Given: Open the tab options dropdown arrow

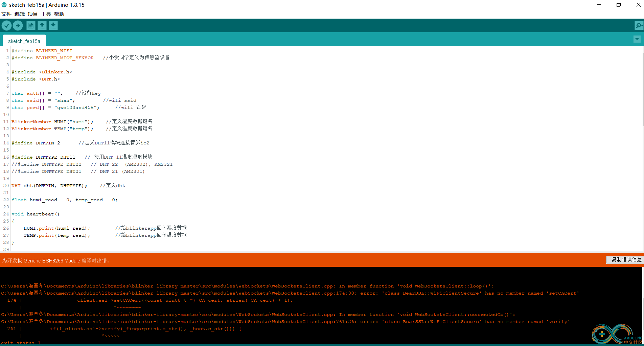Looking at the screenshot, I should click(637, 39).
